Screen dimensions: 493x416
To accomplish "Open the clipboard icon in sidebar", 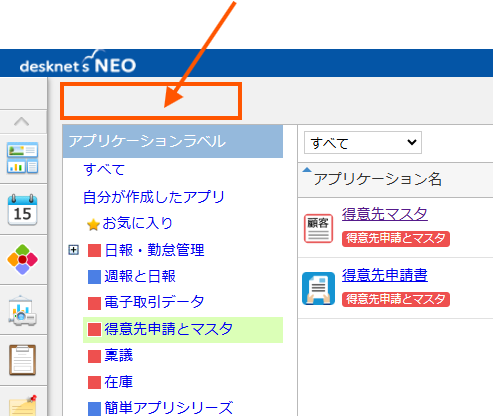I will [x=22, y=360].
